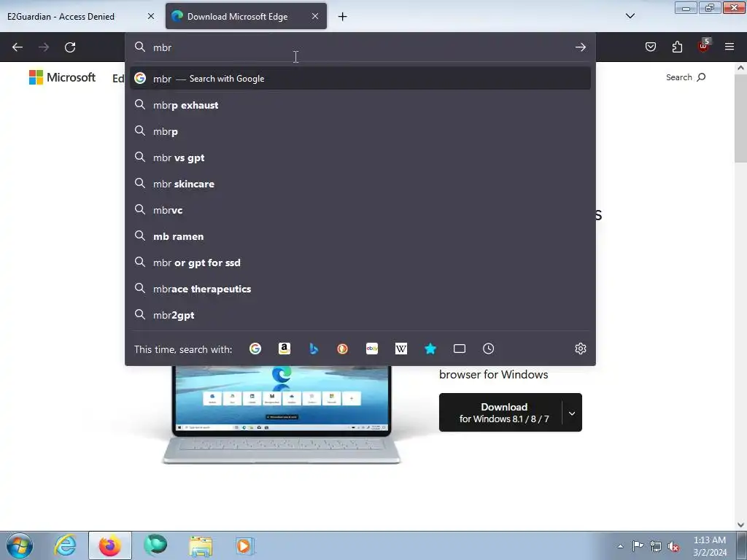Select 'mbrvc' suggestion
This screenshot has width=747, height=560.
tap(360, 210)
